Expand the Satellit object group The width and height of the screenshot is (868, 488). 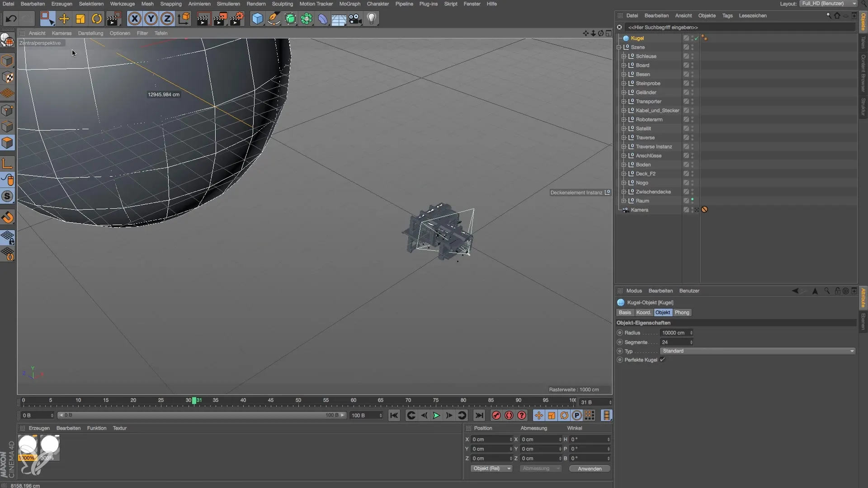pos(623,128)
